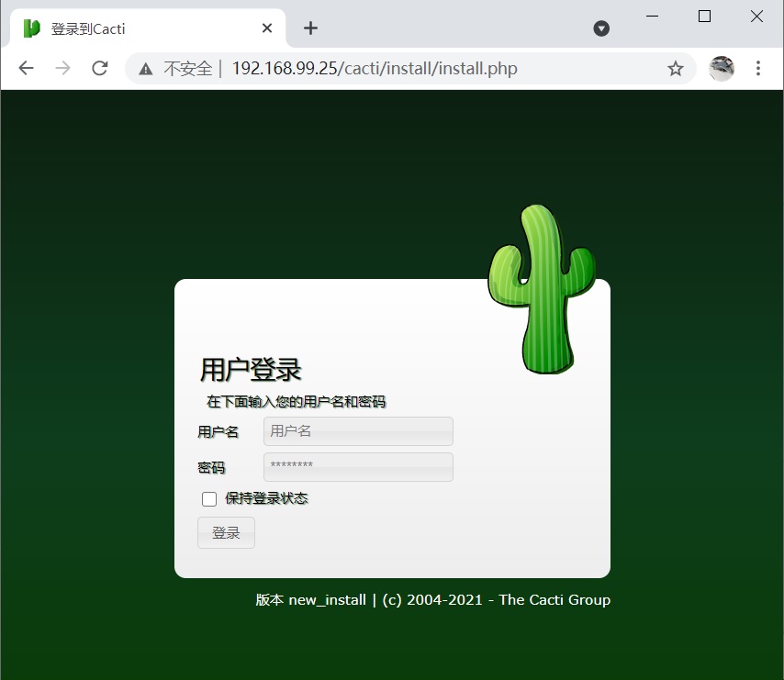
Task: Click the round down-arrow icon in tab strip
Action: (x=601, y=28)
